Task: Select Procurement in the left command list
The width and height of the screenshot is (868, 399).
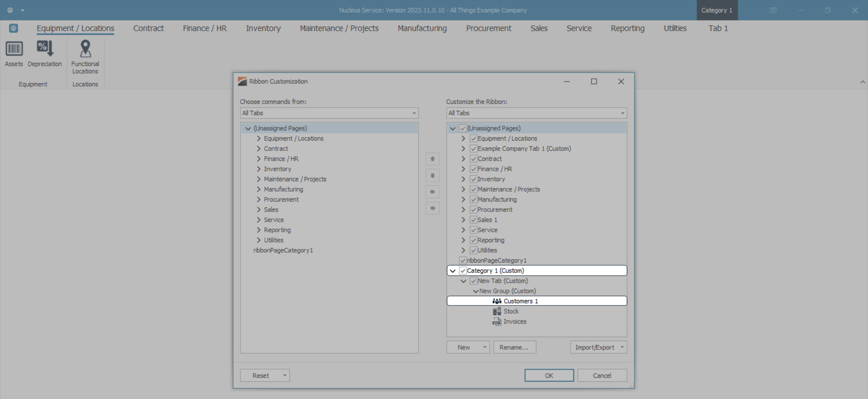Action: [281, 200]
